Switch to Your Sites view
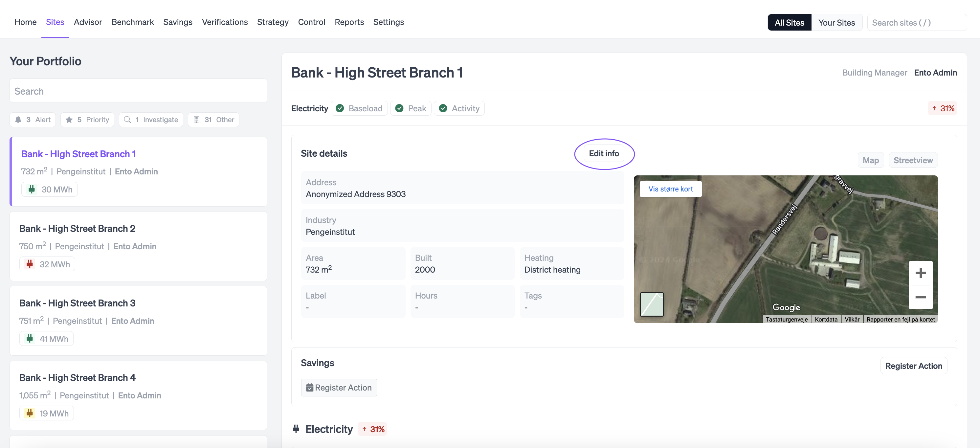Viewport: 980px width, 448px height. pos(836,22)
